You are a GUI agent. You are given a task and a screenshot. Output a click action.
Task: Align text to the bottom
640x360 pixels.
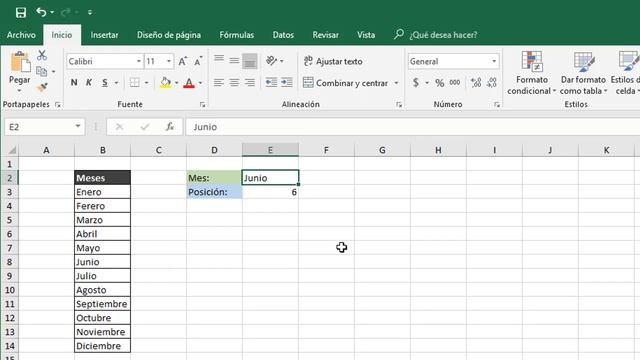[250, 61]
